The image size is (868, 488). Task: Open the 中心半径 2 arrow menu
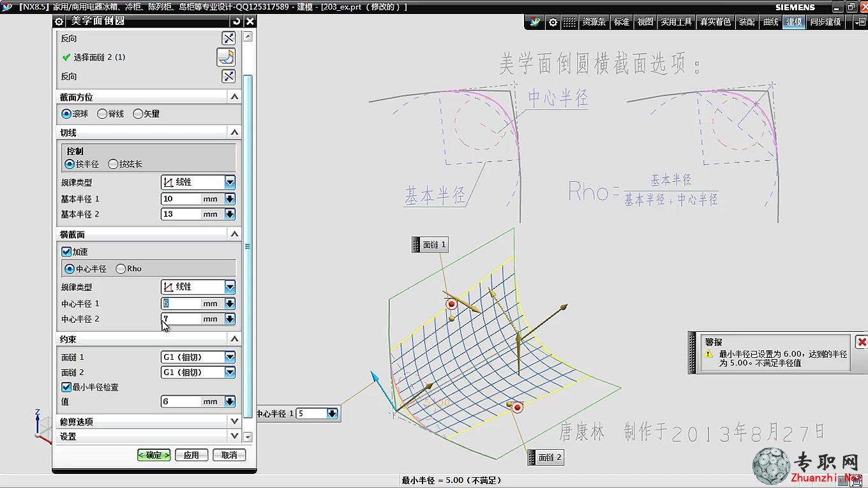(x=230, y=319)
